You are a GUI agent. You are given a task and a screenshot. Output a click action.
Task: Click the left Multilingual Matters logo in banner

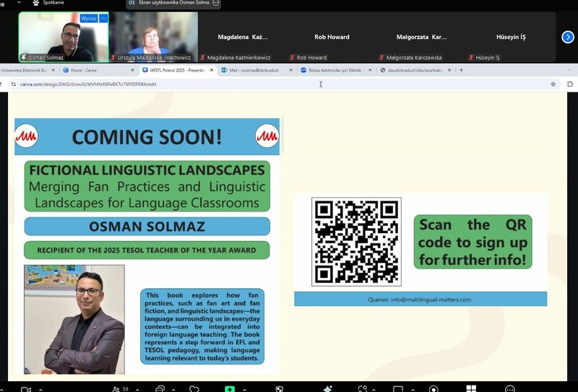(26, 136)
